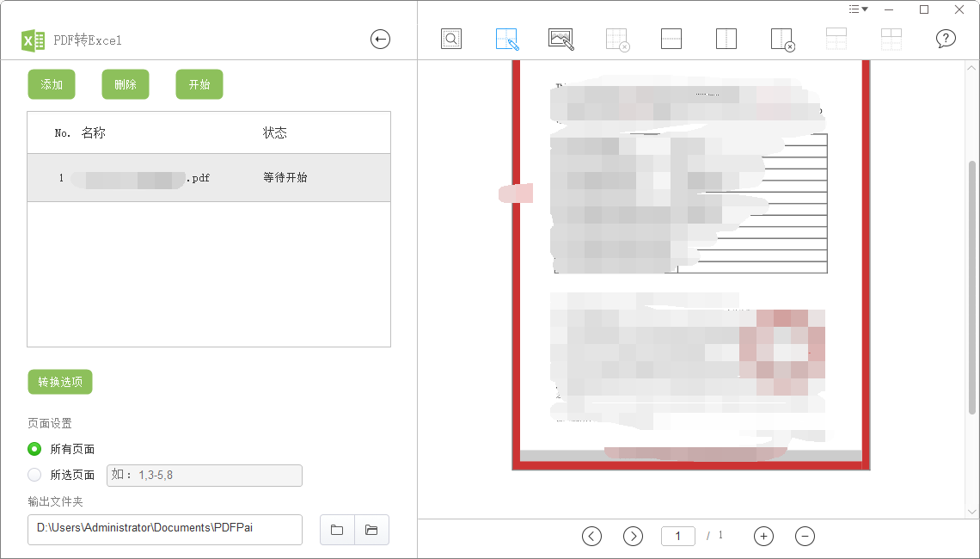Select the vertical split line tool
The height and width of the screenshot is (559, 980).
click(726, 38)
